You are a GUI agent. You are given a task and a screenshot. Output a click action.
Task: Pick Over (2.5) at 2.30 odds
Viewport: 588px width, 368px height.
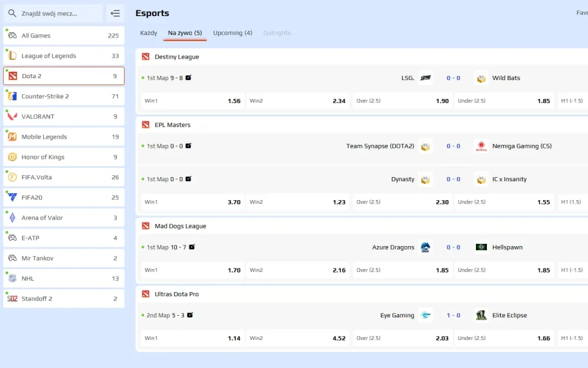coord(403,202)
